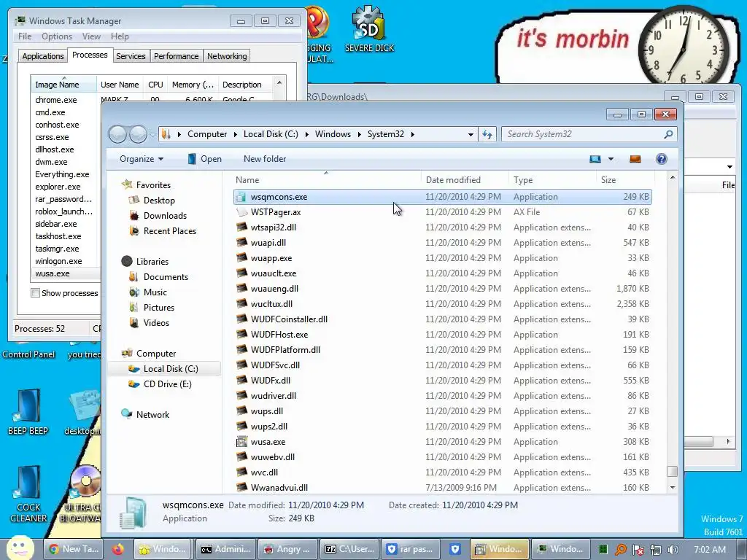Click the Explorer Forward navigation arrow

(138, 134)
